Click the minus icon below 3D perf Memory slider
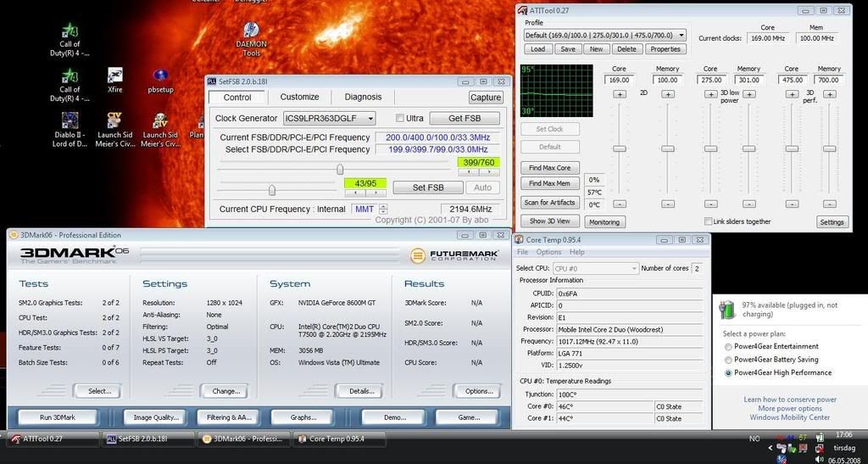This screenshot has width=868, height=464. pos(829,204)
